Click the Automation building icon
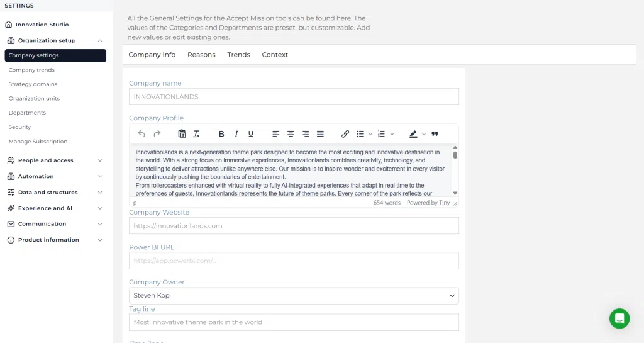 click(11, 176)
